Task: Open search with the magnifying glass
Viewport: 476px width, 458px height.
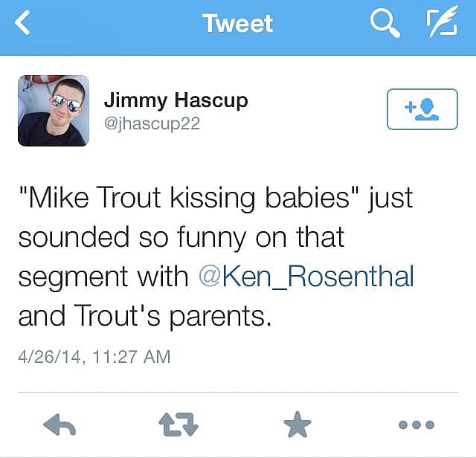Action: (x=384, y=24)
